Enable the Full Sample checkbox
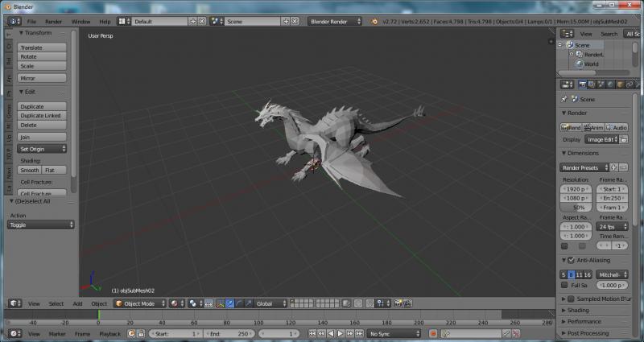 tap(563, 285)
